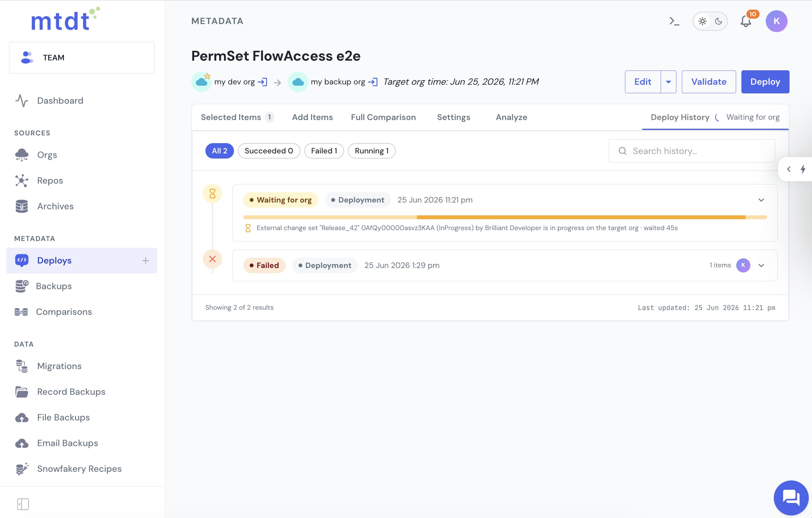Click the plus icon beside Deploys

pyautogui.click(x=145, y=261)
